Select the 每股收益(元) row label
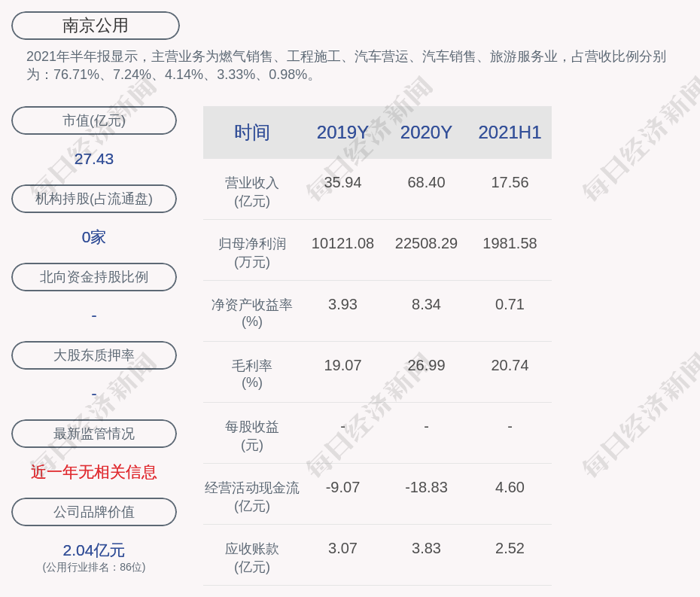This screenshot has height=597, width=700. [252, 436]
